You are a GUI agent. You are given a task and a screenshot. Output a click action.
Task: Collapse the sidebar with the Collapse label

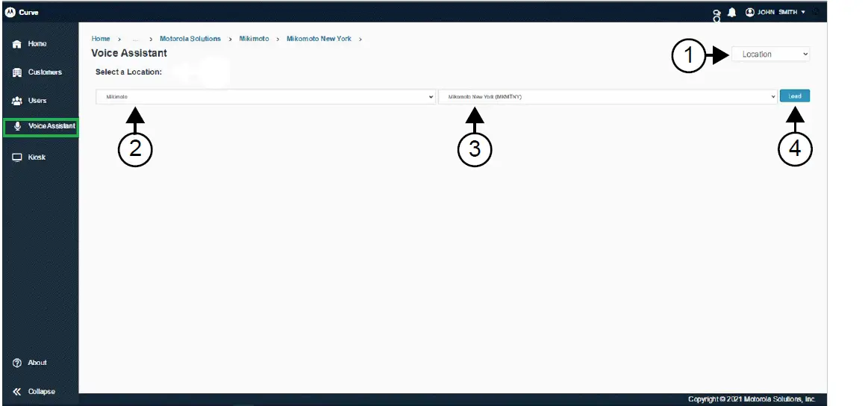point(42,392)
